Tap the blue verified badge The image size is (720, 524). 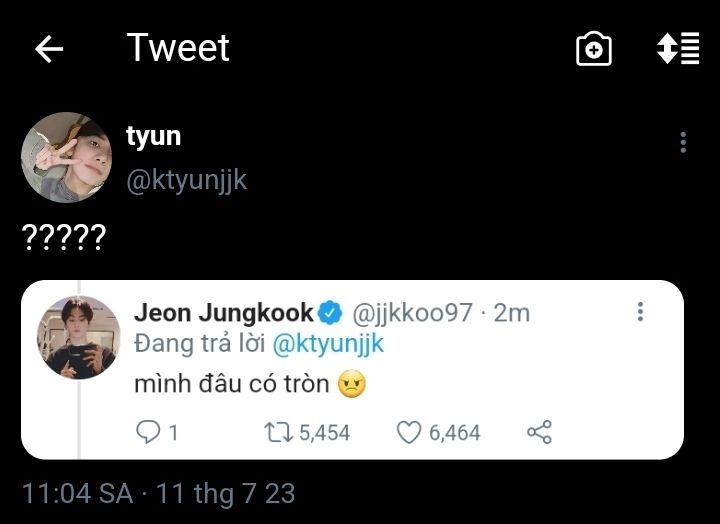point(330,312)
